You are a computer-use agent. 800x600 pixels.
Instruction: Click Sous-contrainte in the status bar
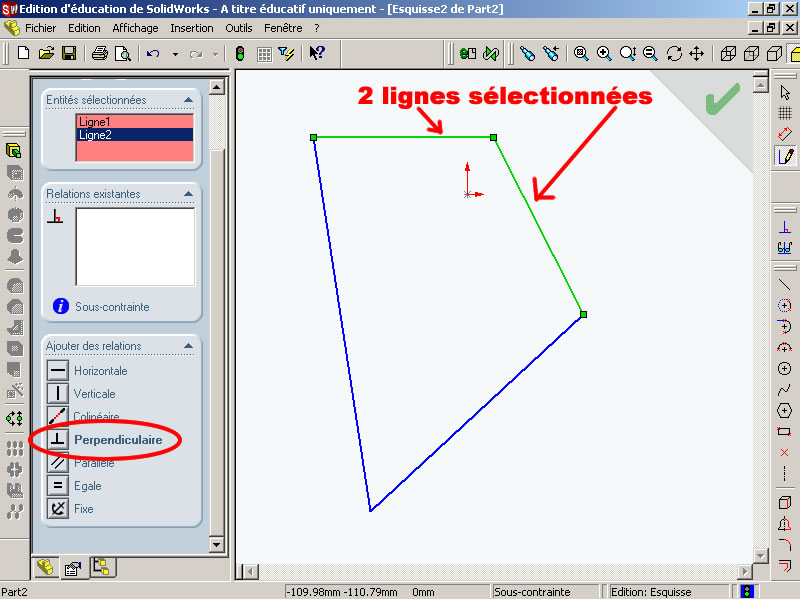(x=532, y=592)
